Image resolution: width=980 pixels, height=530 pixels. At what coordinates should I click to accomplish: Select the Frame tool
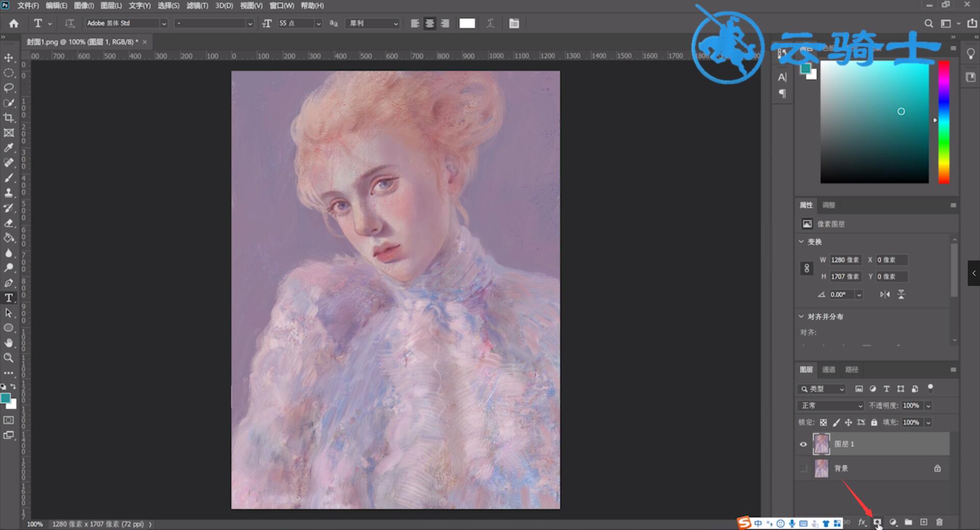9,133
